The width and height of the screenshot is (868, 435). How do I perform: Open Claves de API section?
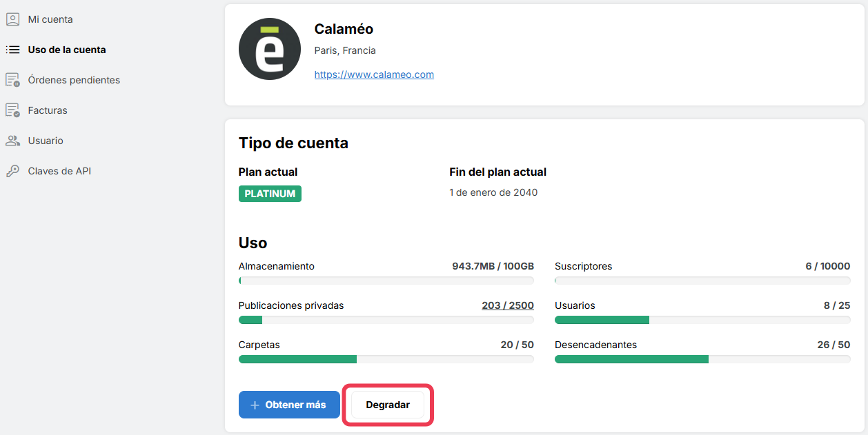(x=59, y=171)
